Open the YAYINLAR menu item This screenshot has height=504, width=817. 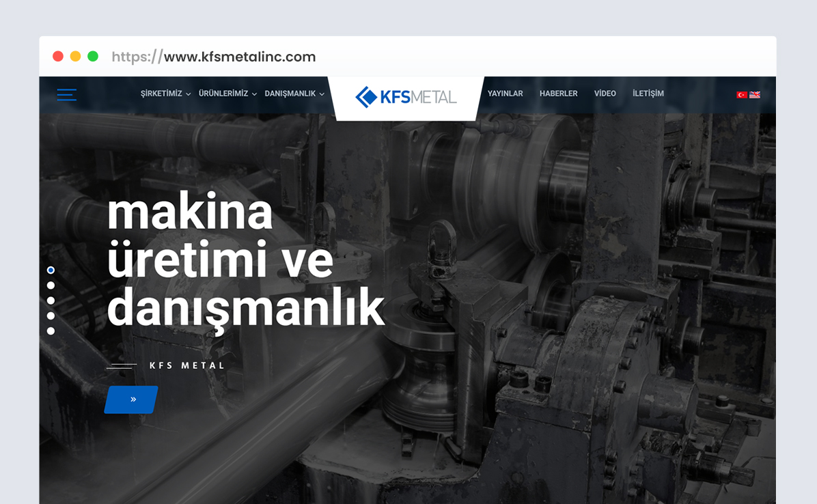tap(505, 94)
